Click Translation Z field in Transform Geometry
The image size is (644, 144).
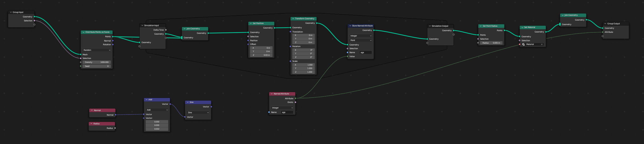coord(304,42)
